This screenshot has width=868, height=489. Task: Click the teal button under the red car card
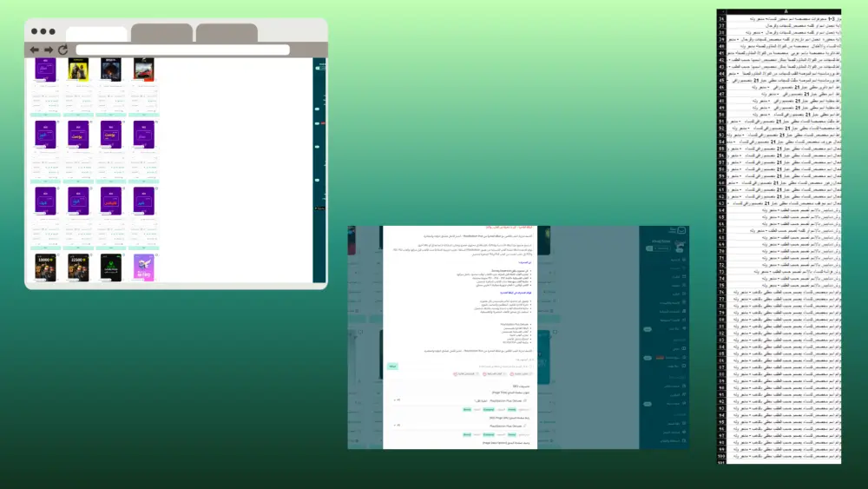point(144,115)
